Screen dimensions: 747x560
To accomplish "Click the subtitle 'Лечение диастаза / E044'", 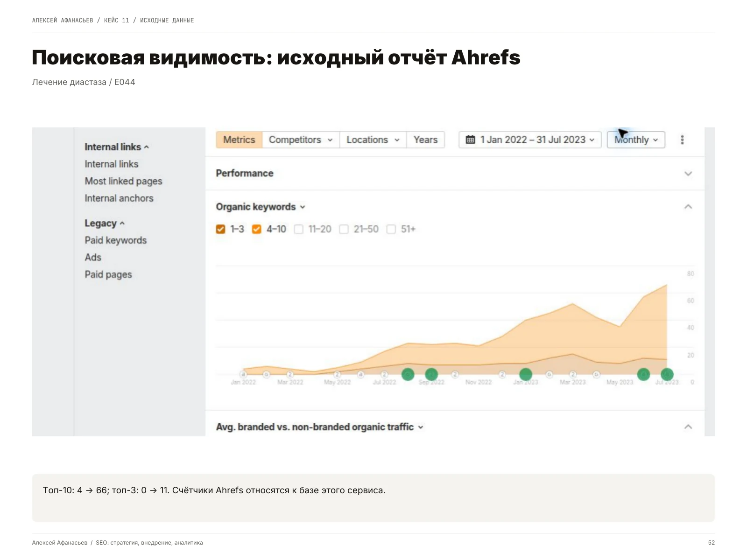I will tap(84, 82).
